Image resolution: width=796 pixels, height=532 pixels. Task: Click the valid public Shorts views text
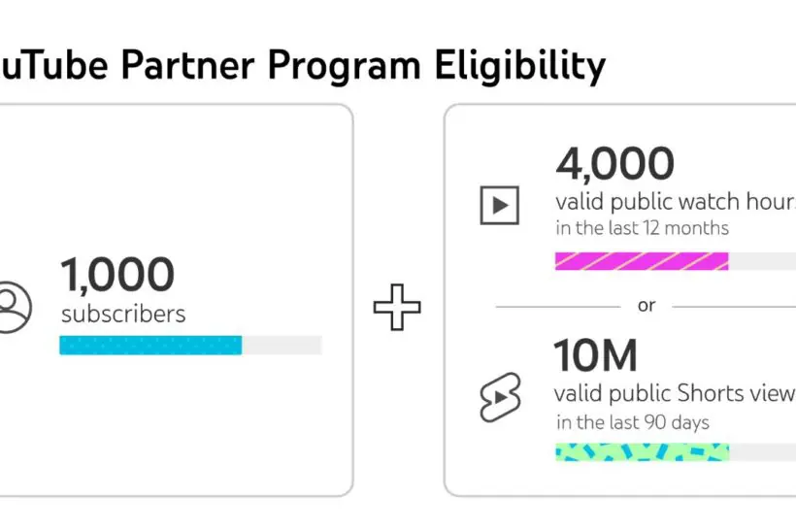click(x=675, y=393)
